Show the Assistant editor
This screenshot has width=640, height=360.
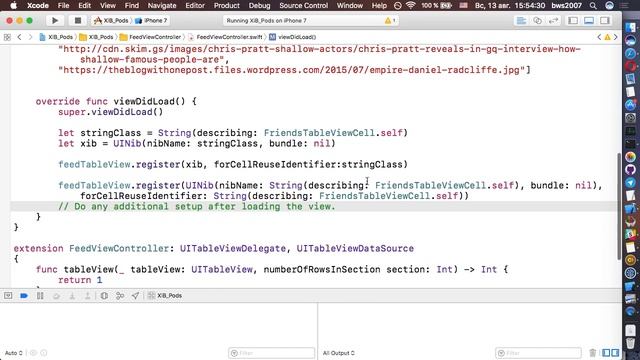537,20
